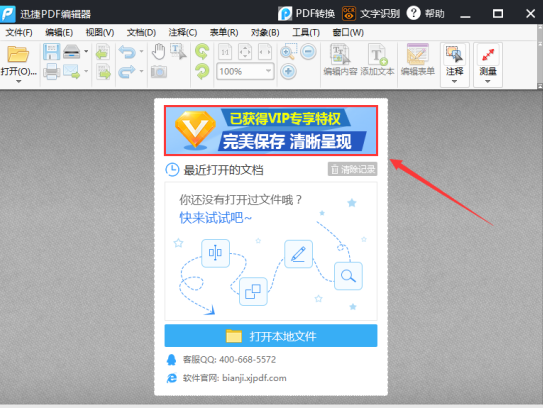Select the Hand tool
Image resolution: width=543 pixels, height=408 pixels.
pyautogui.click(x=159, y=52)
